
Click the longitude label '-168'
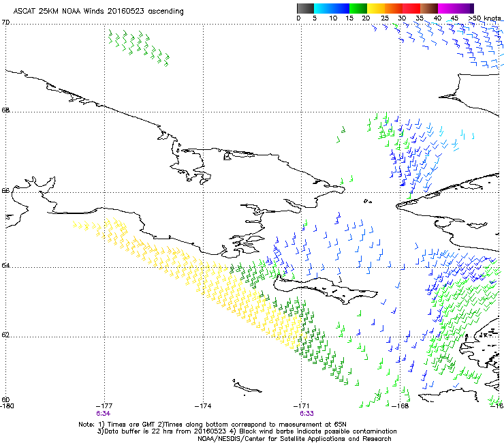pyautogui.click(x=400, y=406)
